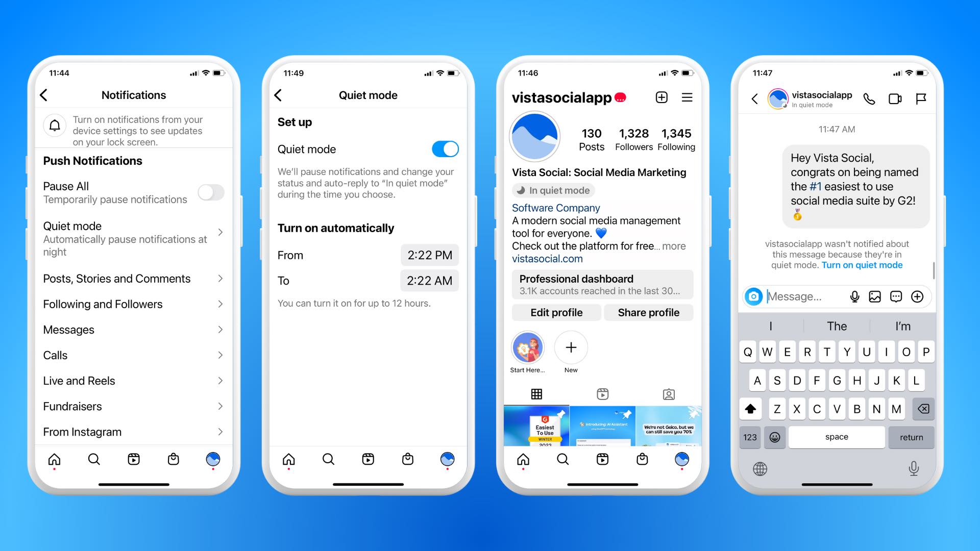This screenshot has width=980, height=551.
Task: Expand Posts, Stories and Comments settings
Action: point(133,279)
